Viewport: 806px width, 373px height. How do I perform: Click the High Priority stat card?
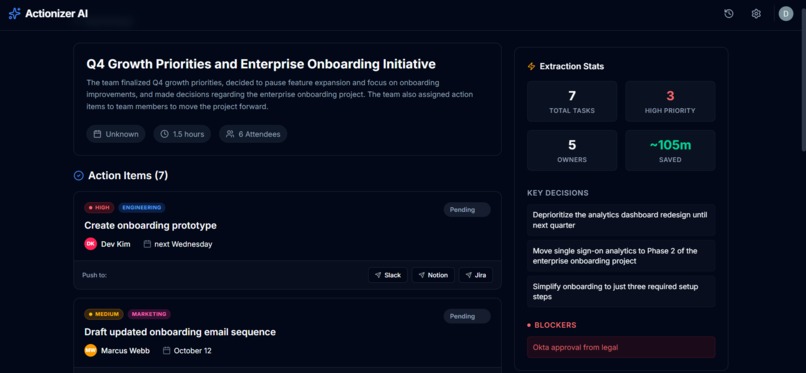coord(670,101)
